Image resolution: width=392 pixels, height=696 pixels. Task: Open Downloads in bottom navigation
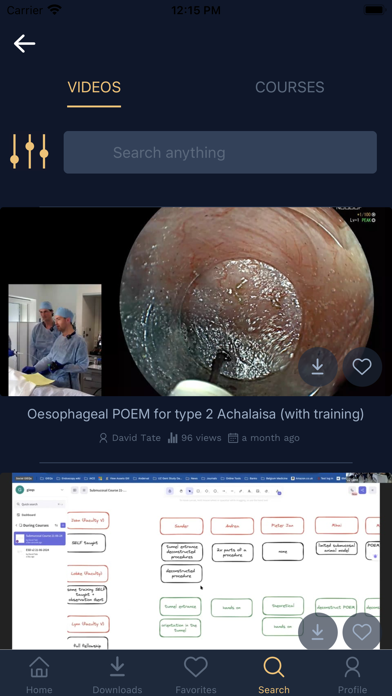tap(117, 675)
